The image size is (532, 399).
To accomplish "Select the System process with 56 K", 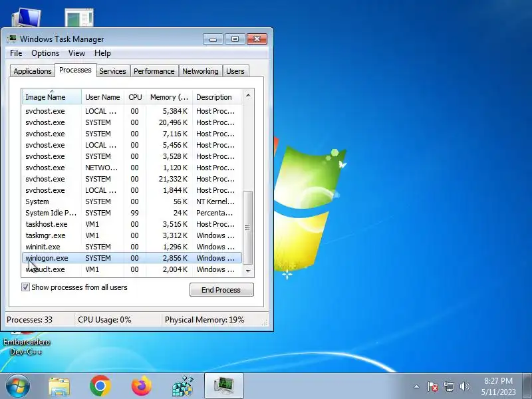I will tap(132, 201).
